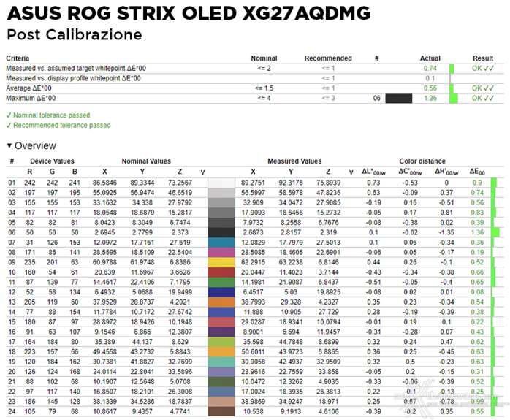Select the skin tone swatch in row 23
Image resolution: width=510 pixels, height=420 pixels.
coord(221,402)
